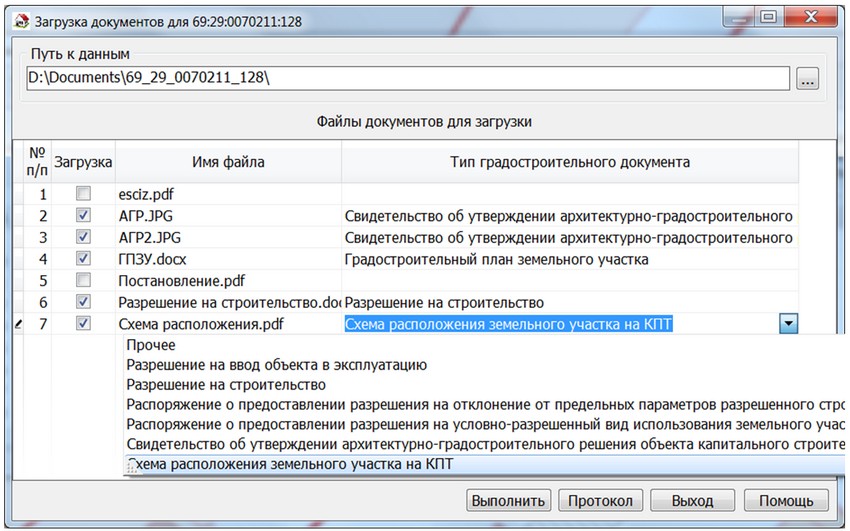Maximize the document loading dialog
This screenshot has width=850, height=531.
pos(766,17)
